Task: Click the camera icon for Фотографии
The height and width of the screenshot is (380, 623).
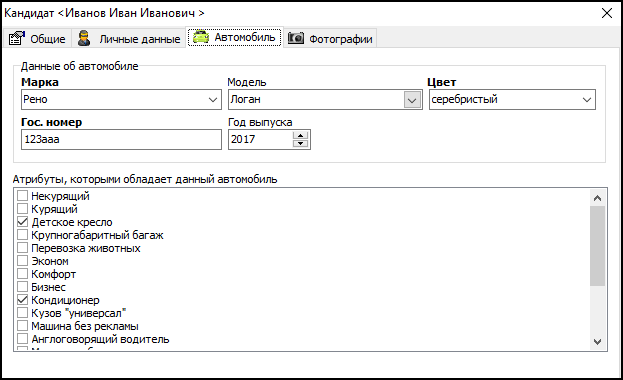Action: tap(296, 38)
